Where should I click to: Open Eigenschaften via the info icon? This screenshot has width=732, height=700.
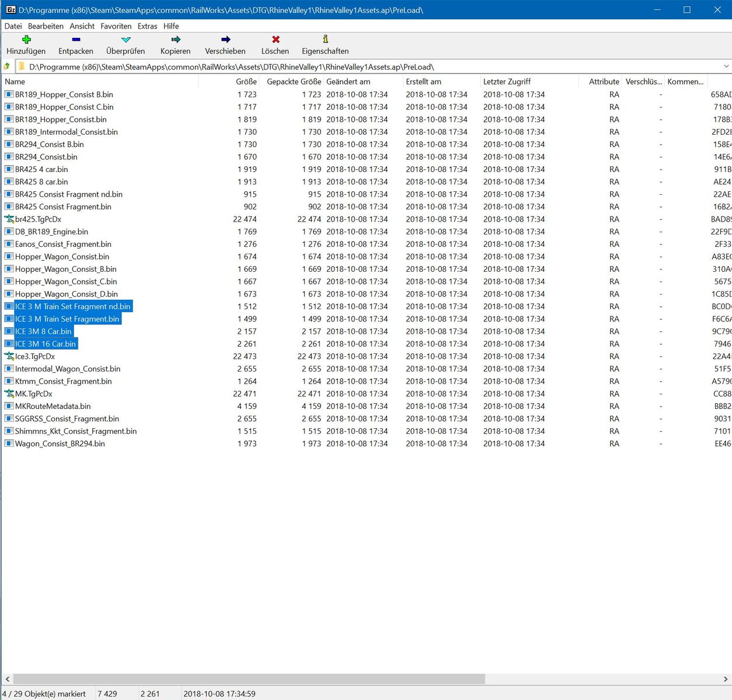pos(325,40)
